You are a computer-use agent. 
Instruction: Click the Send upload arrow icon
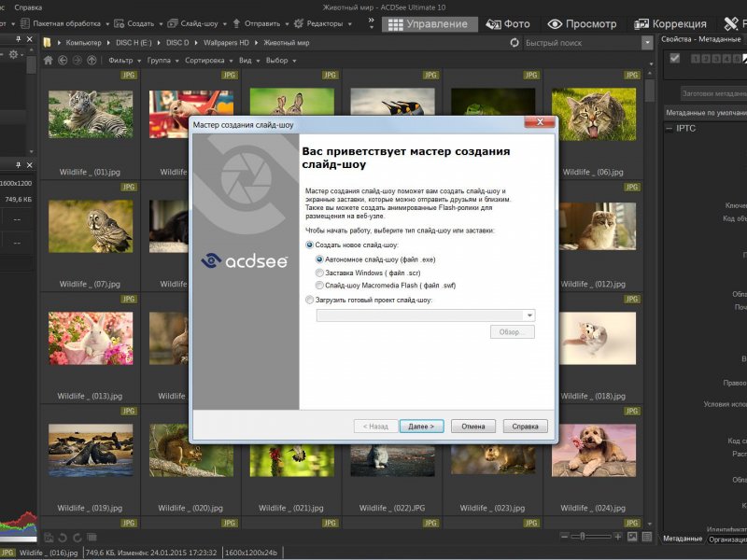[x=237, y=23]
